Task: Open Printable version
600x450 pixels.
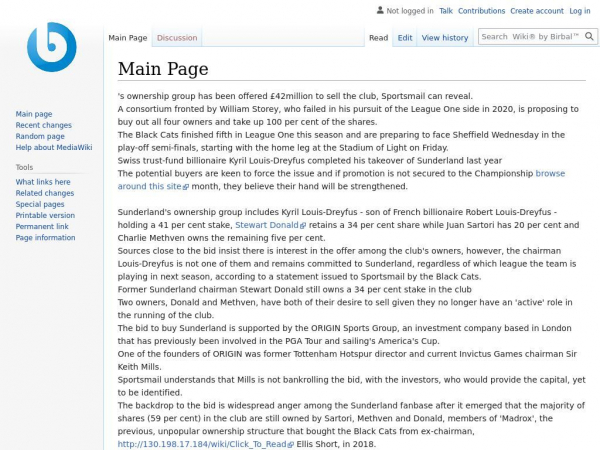Action: click(x=45, y=215)
